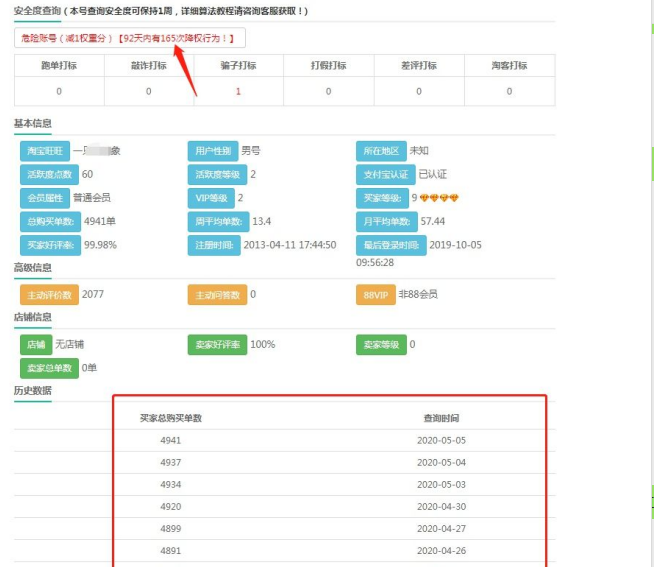Click the date 2020-05-04
This screenshot has width=654, height=567.
441,463
